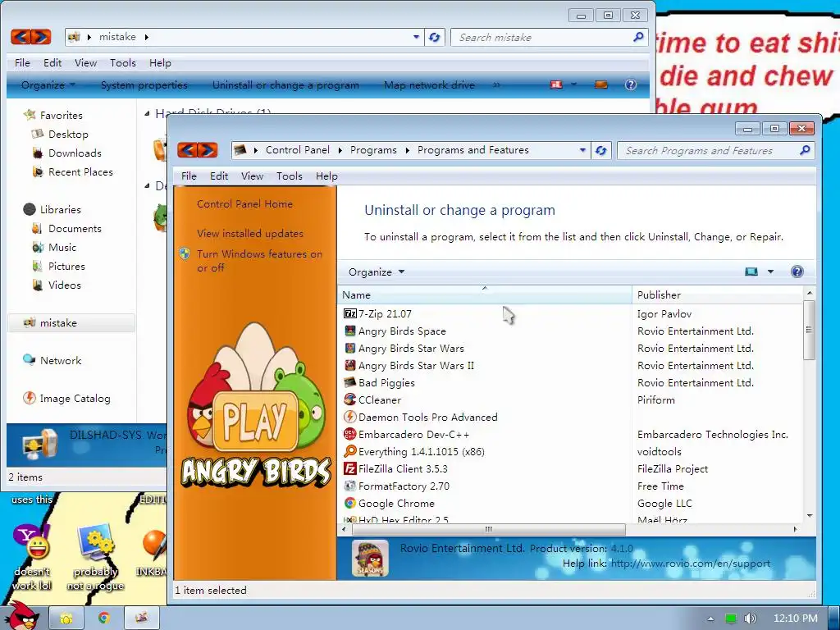Select Recent Places in Favorites

pos(80,172)
